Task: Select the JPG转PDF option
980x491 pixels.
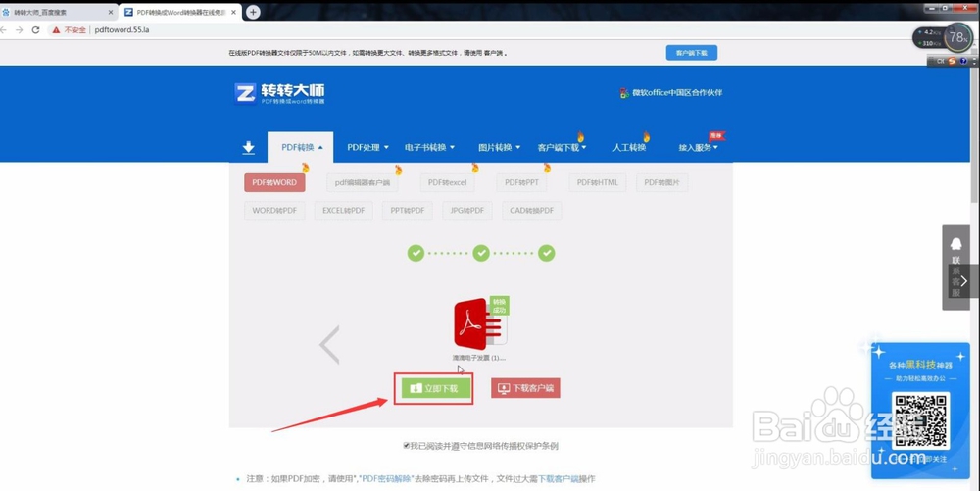Action: 466,211
